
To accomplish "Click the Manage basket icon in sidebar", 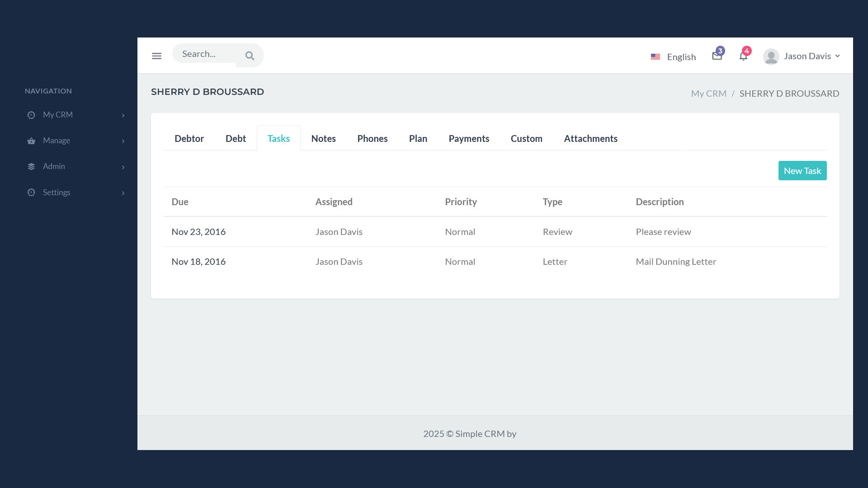I will pyautogui.click(x=31, y=141).
